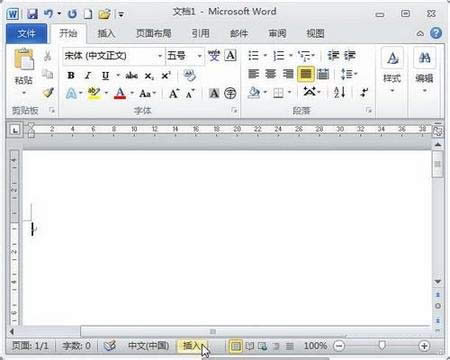Switch to the 视图 tab
450x360 pixels.
pyautogui.click(x=315, y=33)
